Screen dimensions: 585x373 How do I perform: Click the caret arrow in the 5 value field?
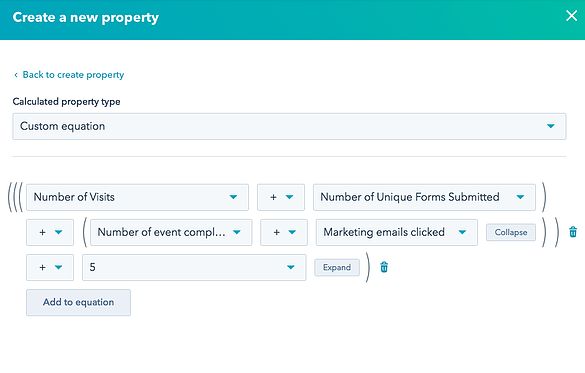click(291, 267)
